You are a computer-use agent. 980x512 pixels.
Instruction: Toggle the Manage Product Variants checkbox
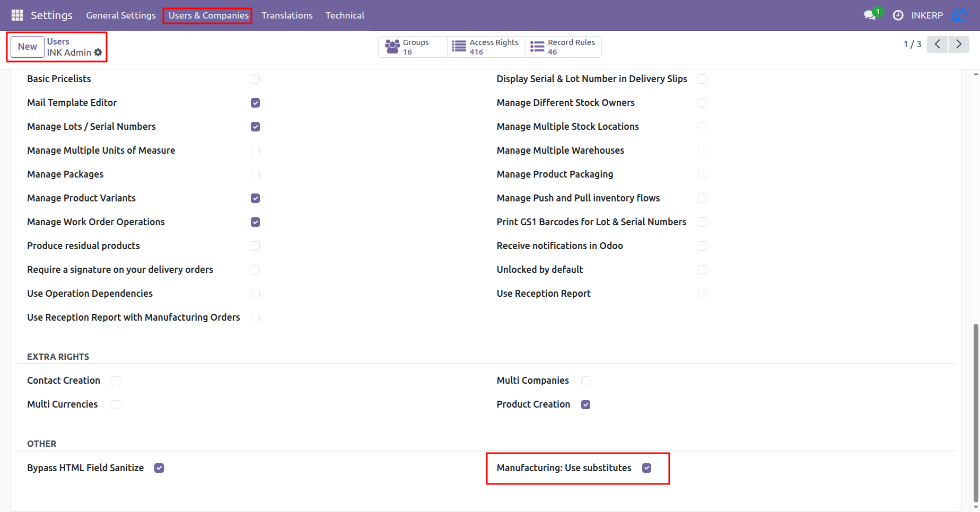(x=256, y=198)
